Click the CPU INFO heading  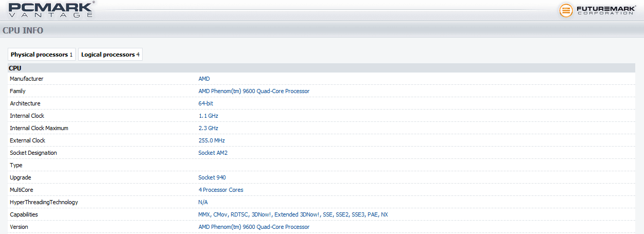tap(23, 30)
